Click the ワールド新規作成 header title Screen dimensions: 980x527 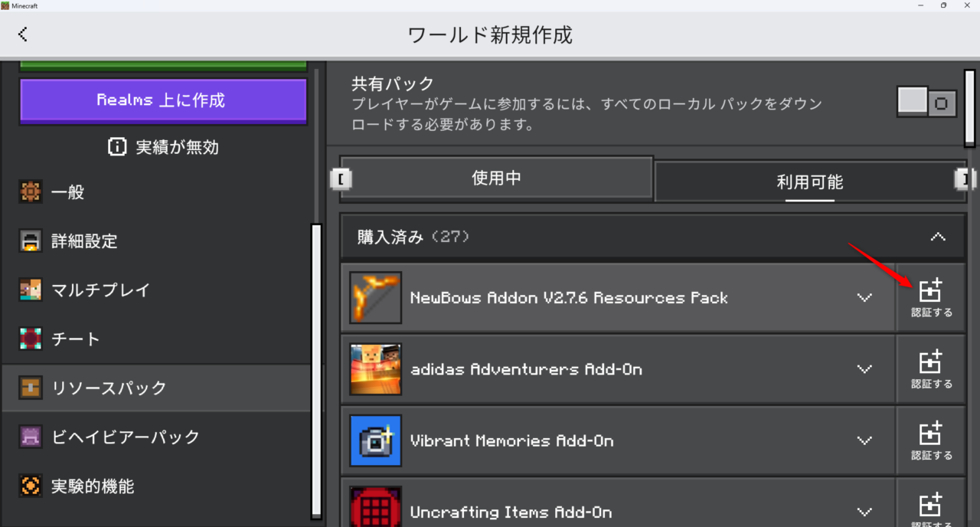490,34
